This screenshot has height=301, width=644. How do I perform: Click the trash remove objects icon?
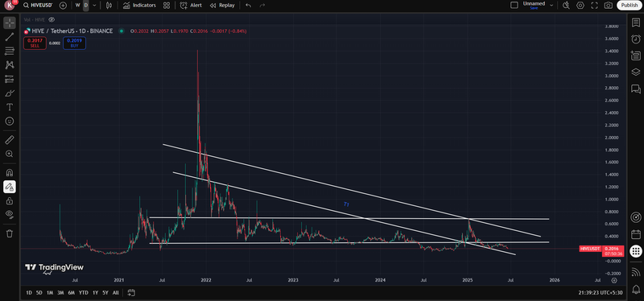9,233
